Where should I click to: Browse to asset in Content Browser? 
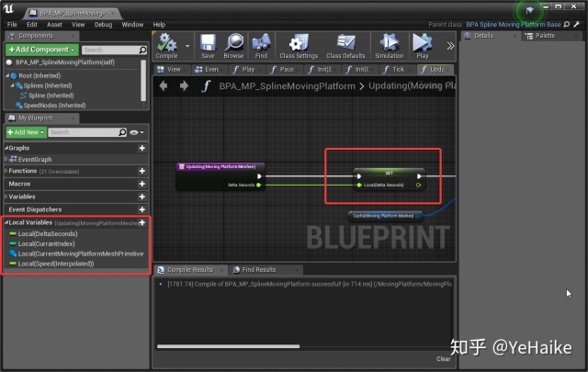(233, 46)
